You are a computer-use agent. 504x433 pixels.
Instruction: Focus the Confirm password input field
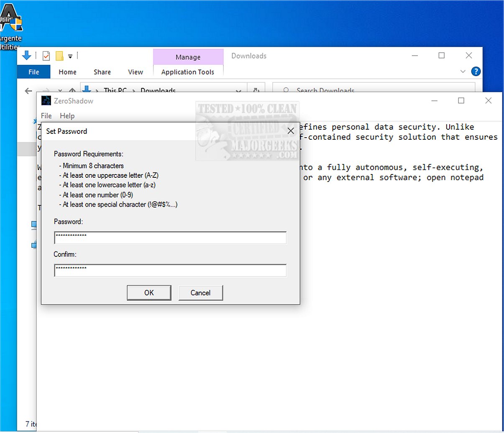coord(170,270)
